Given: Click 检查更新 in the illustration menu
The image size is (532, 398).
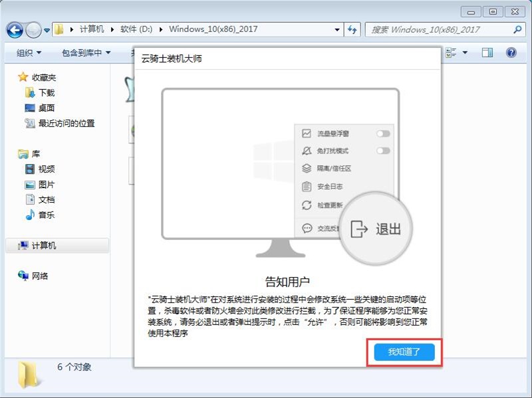Looking at the screenshot, I should pyautogui.click(x=330, y=205).
